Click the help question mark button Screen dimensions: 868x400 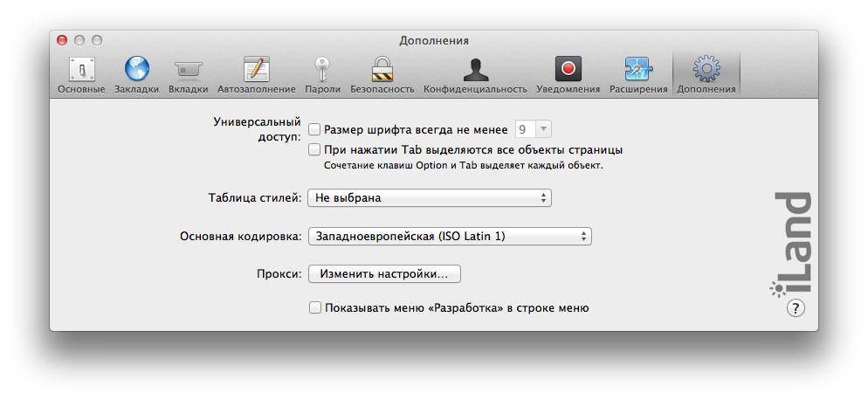tap(795, 307)
